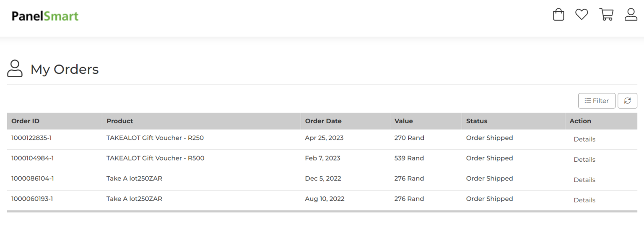Screen dimensions: 644x238
Task: View Details for order 1000122835-1
Action: [x=584, y=139]
